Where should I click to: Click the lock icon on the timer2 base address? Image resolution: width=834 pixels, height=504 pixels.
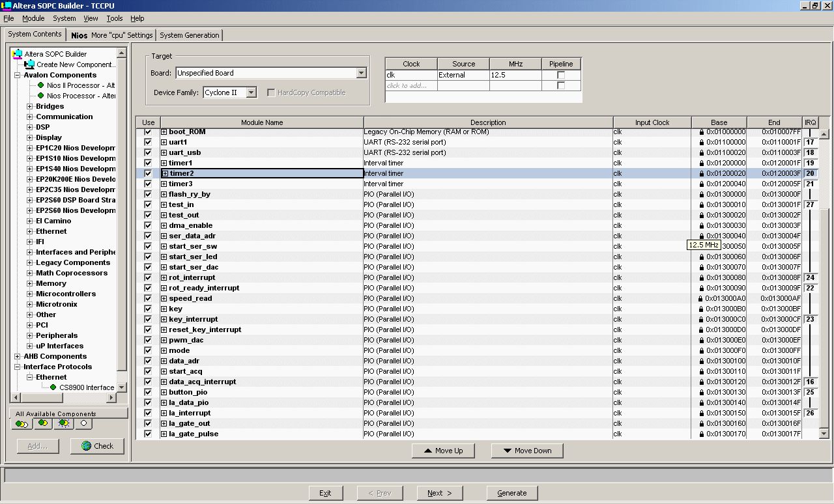point(702,173)
